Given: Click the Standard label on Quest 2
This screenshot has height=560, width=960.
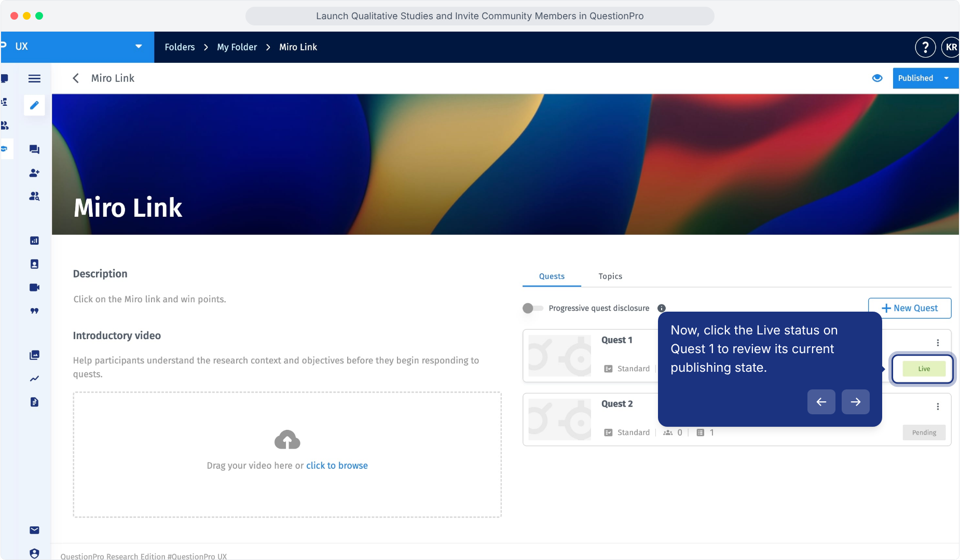Looking at the screenshot, I should coord(633,432).
